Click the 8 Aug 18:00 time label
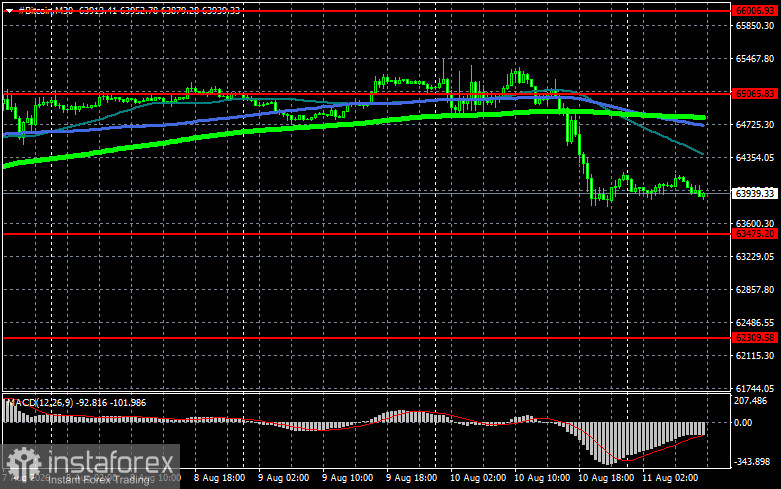Screen dimensions: 781x489 219,478
